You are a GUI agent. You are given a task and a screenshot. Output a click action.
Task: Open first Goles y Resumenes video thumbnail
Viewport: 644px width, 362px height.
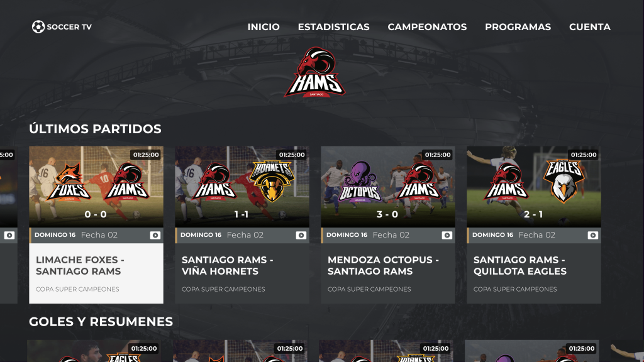click(94, 351)
